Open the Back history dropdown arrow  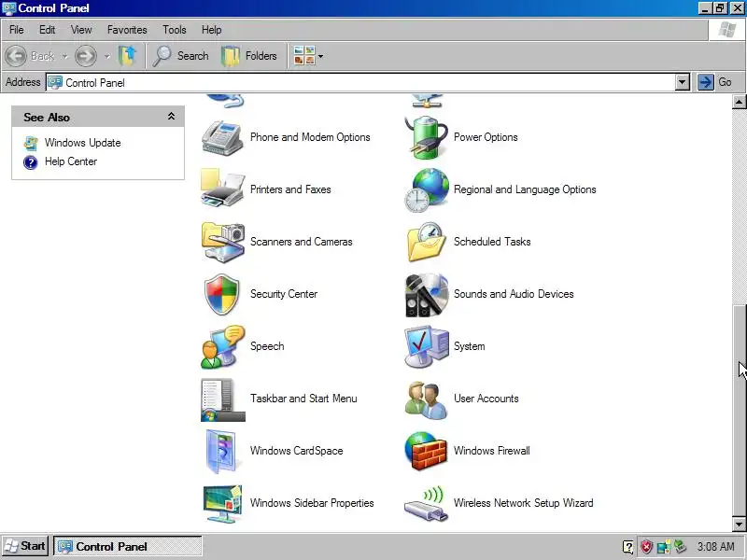64,56
